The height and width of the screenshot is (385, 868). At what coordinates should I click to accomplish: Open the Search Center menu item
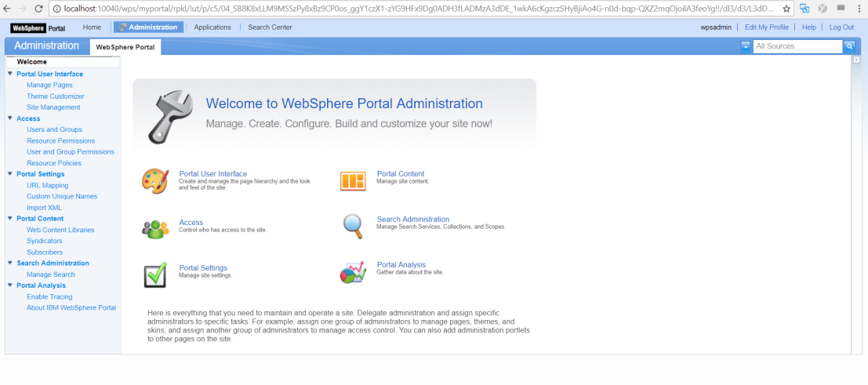(x=270, y=27)
